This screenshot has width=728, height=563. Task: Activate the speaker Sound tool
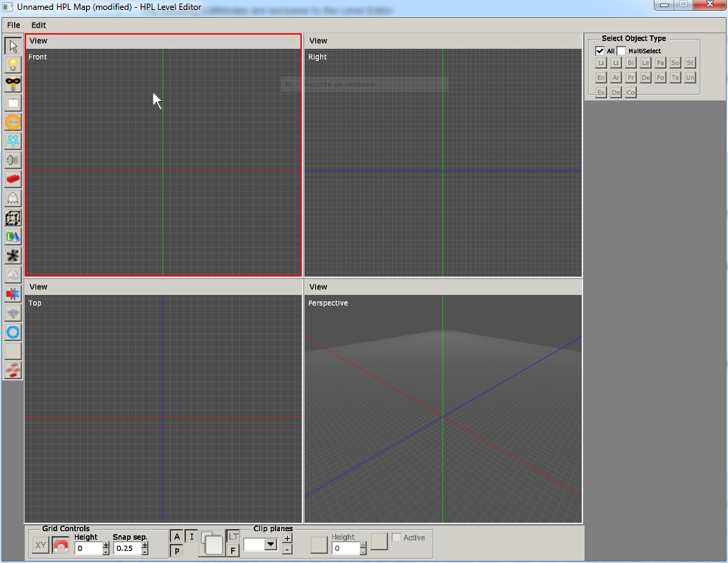tap(13, 161)
